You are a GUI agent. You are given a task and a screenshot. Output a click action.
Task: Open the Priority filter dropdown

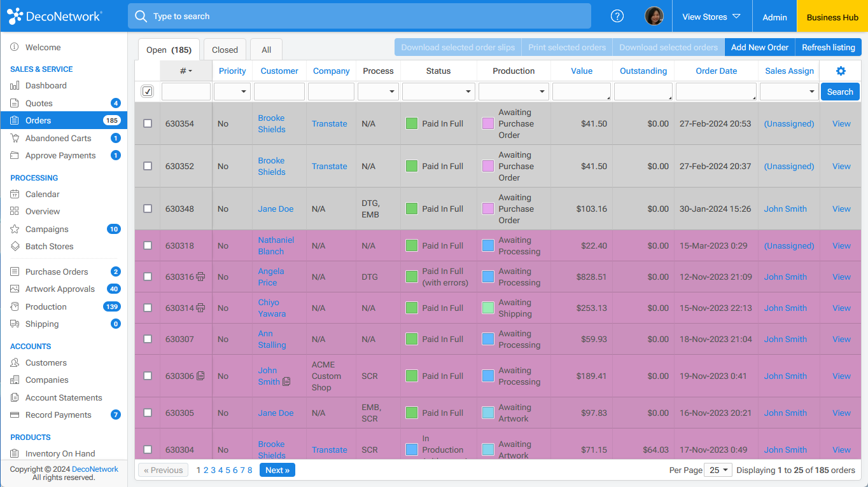point(232,91)
